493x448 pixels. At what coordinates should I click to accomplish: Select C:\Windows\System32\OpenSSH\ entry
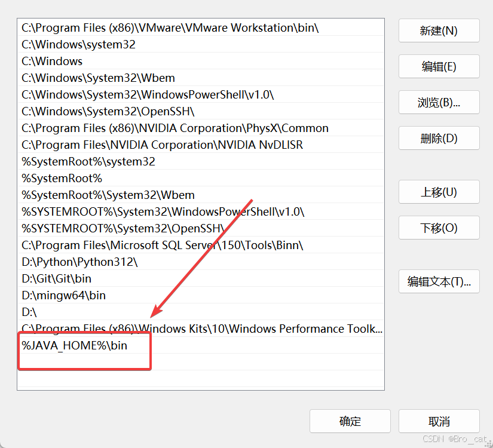[x=201, y=111]
